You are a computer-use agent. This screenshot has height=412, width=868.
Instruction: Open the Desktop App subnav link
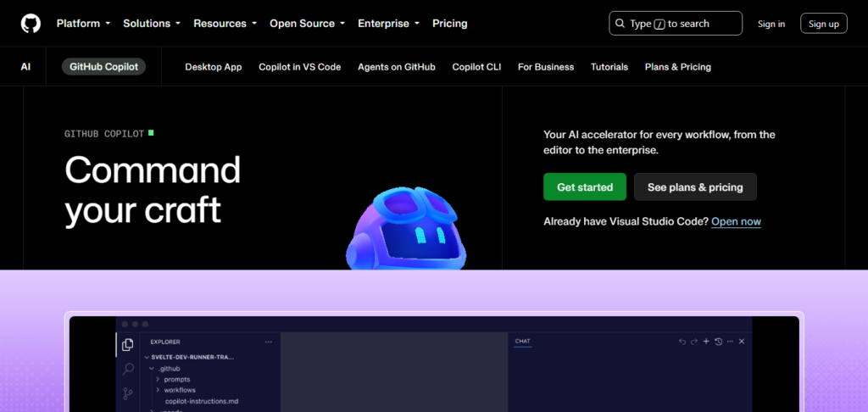click(213, 67)
